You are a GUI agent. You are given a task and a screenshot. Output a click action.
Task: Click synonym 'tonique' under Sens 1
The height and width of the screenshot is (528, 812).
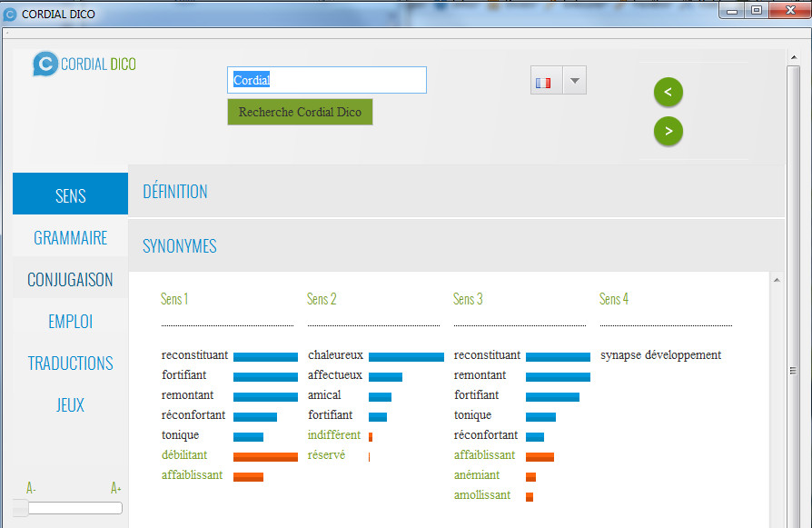click(180, 435)
